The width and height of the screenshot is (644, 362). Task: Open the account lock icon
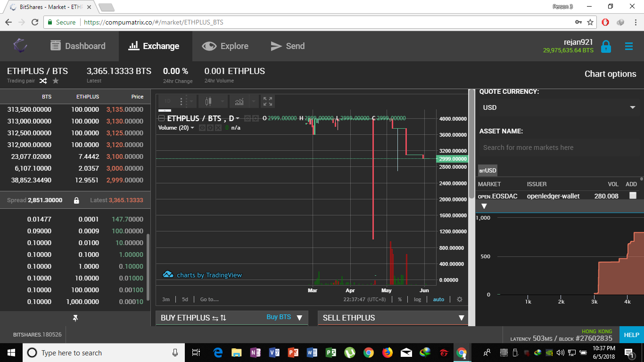pos(606,47)
